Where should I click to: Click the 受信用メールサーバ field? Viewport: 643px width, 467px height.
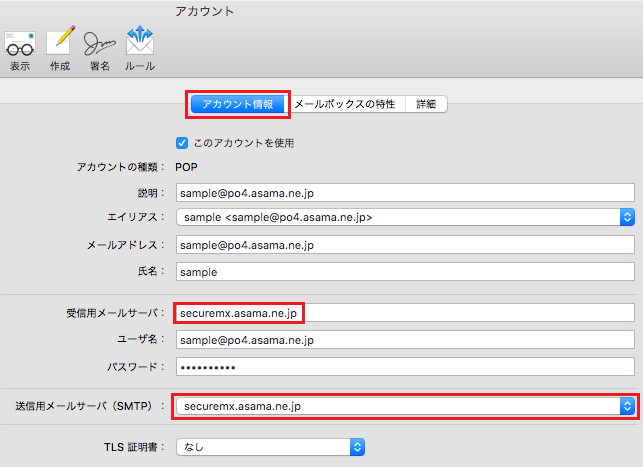(x=405, y=313)
